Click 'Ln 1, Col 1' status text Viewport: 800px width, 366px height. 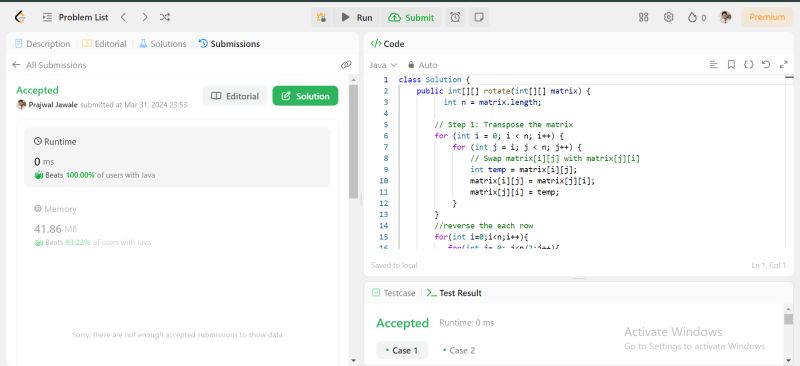[768, 265]
